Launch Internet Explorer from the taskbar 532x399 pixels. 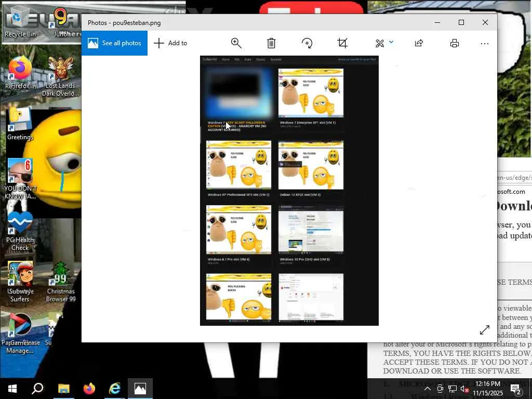(x=115, y=389)
